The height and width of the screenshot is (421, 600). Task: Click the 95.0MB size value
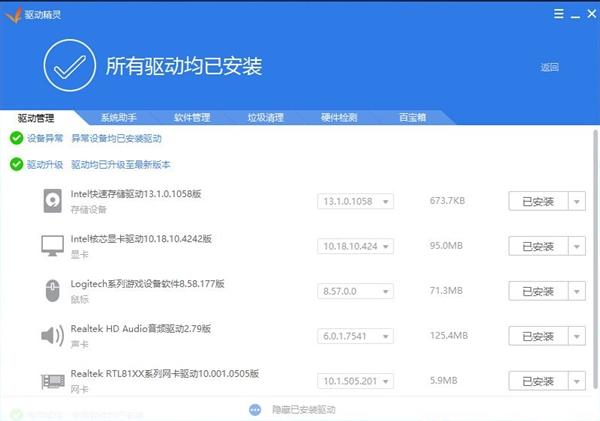pos(446,245)
